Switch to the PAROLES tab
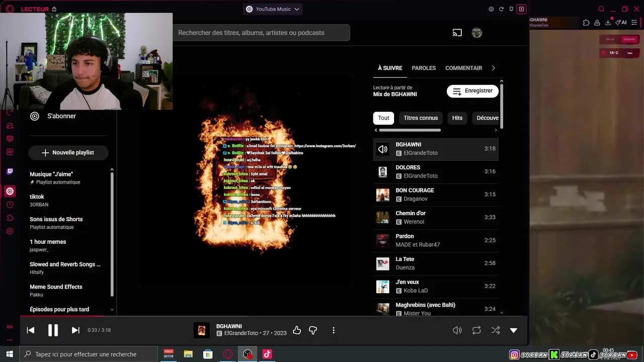Image resolution: width=644 pixels, height=362 pixels. (x=424, y=68)
